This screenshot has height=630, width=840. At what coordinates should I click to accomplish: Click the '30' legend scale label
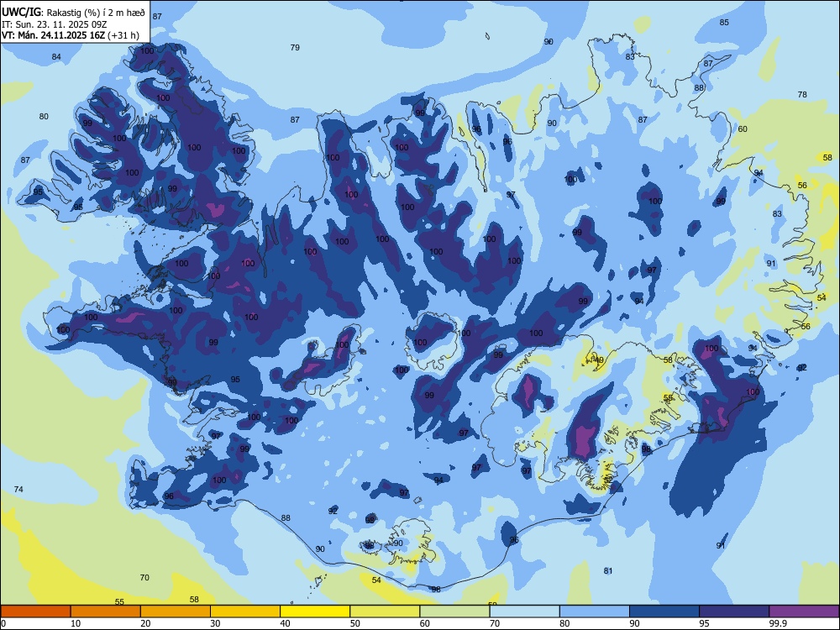[x=215, y=623]
